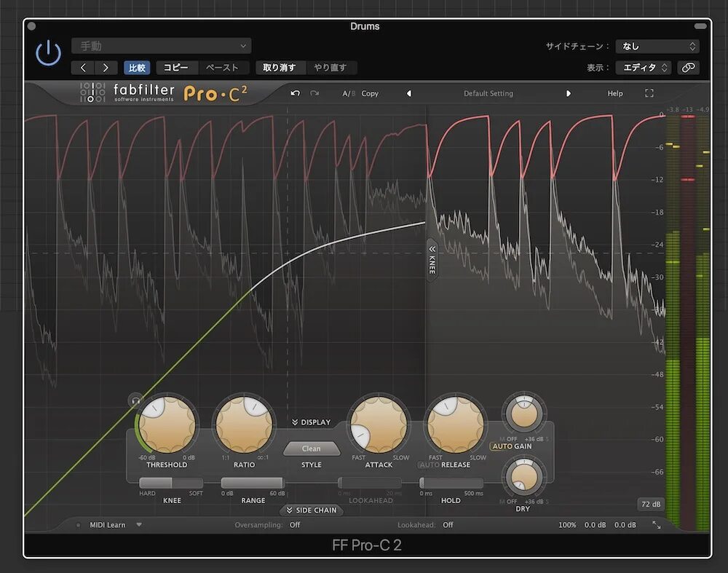Image resolution: width=728 pixels, height=573 pixels.
Task: Toggle the audition triggering headphone icon
Action: pyautogui.click(x=135, y=400)
